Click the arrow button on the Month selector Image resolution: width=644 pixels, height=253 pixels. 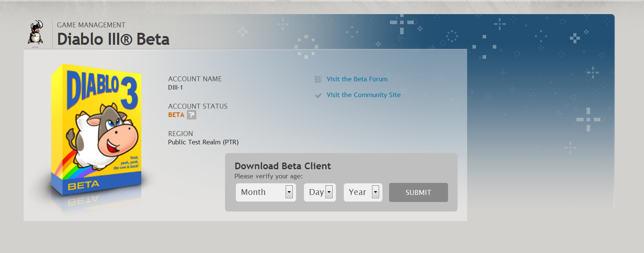[289, 192]
